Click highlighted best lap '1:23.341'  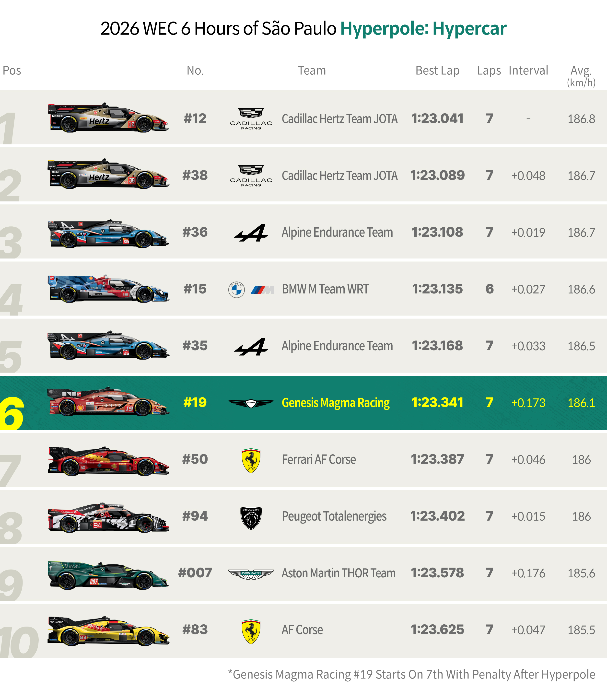point(437,403)
